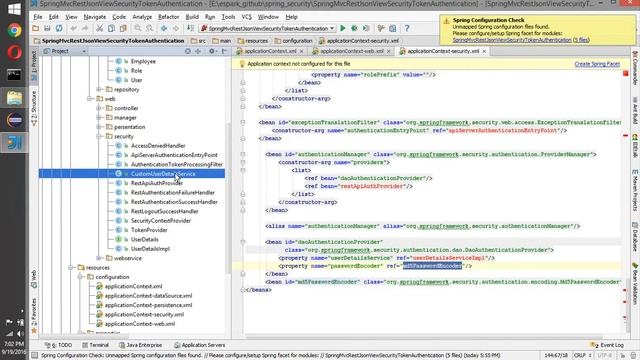The width and height of the screenshot is (640, 360).
Task: Click the Synchronize toolbar icon
Action: 59,28
